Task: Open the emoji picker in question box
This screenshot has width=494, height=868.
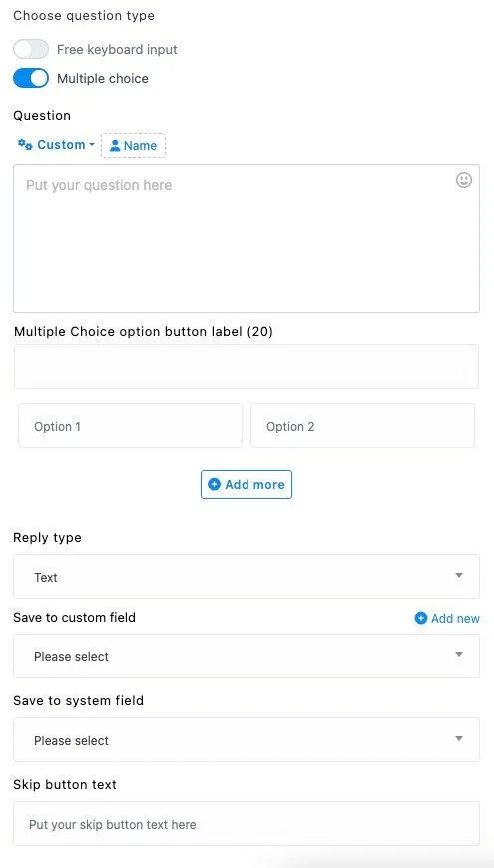Action: coord(463,180)
